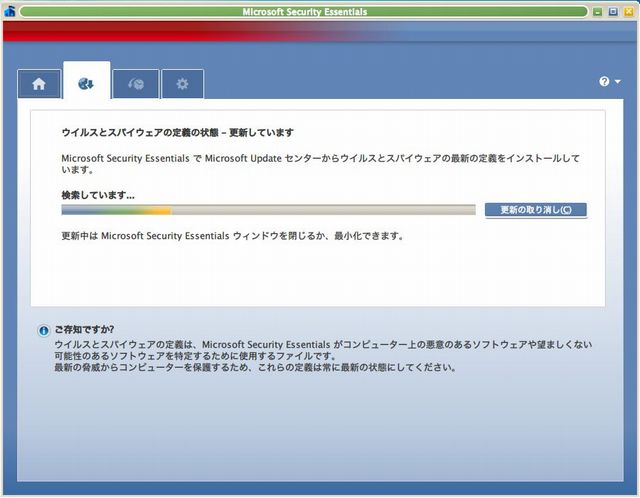Click the app icon in the title bar
Image resolution: width=640 pixels, height=498 pixels.
(9, 11)
